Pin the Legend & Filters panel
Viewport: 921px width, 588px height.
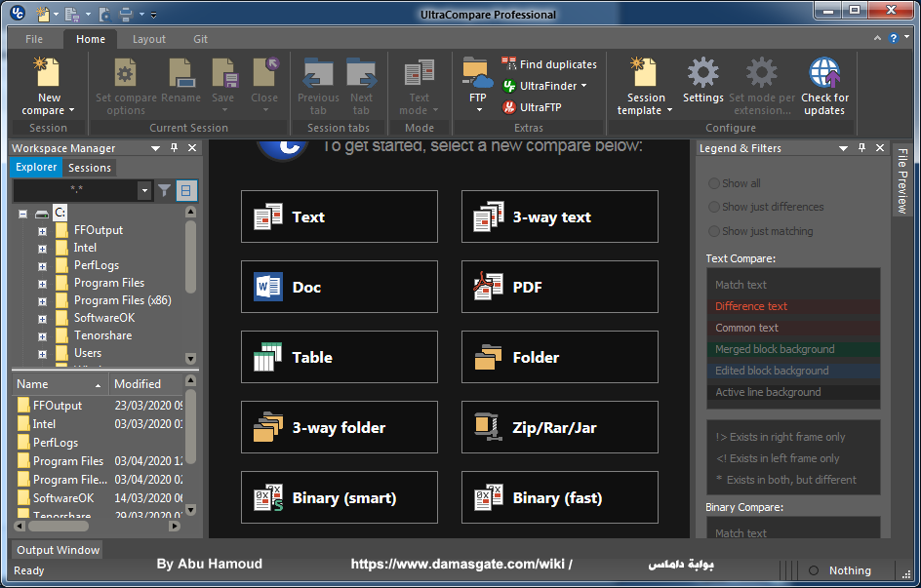click(861, 148)
